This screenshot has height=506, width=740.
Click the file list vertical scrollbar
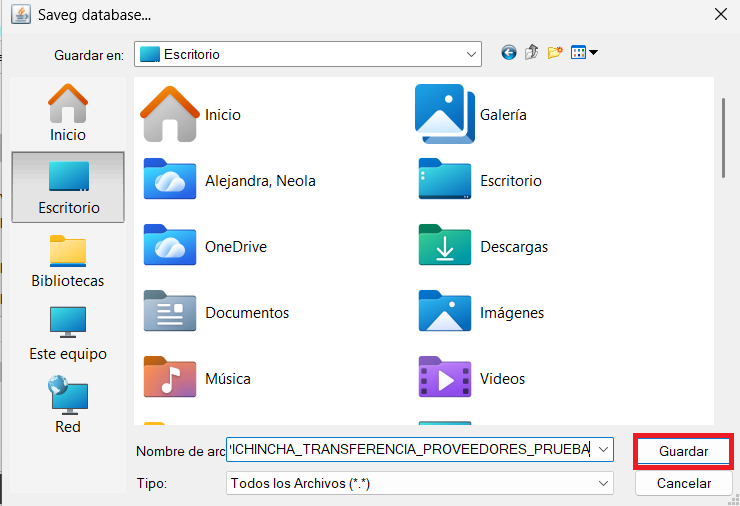(x=723, y=138)
